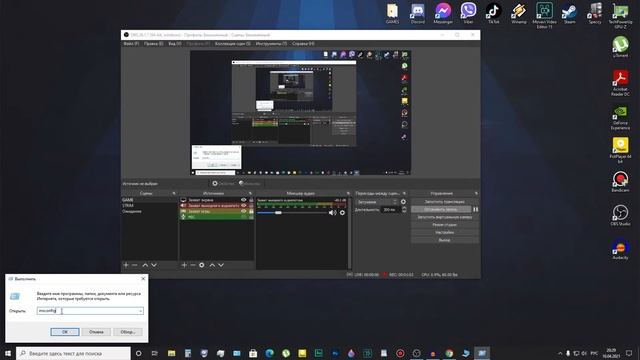Move source up in Sources panel
Image resolution: width=640 pixels, height=360 pixels.
[x=212, y=265]
